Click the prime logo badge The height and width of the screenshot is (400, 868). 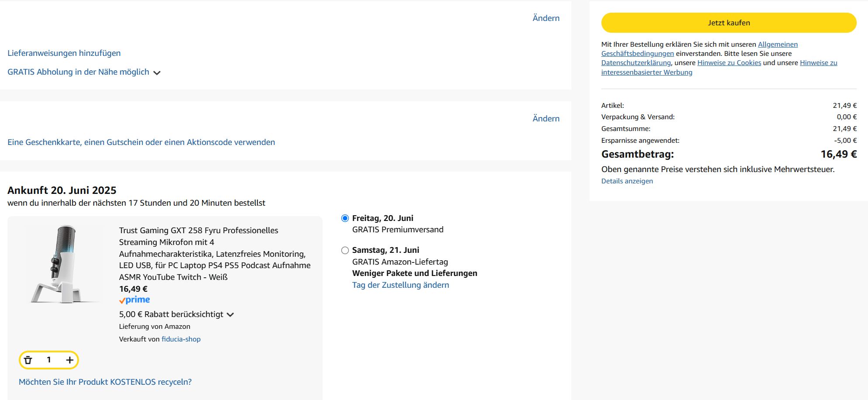[134, 300]
